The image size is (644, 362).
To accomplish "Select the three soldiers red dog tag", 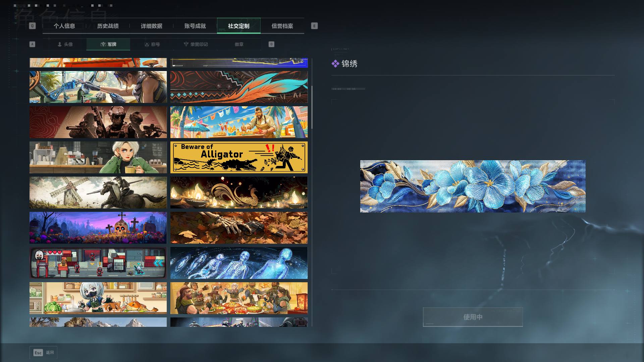I will coord(98,122).
